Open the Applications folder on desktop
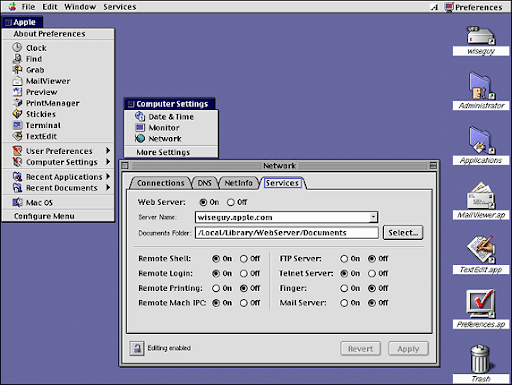Image resolution: width=512 pixels, height=385 pixels. (481, 141)
